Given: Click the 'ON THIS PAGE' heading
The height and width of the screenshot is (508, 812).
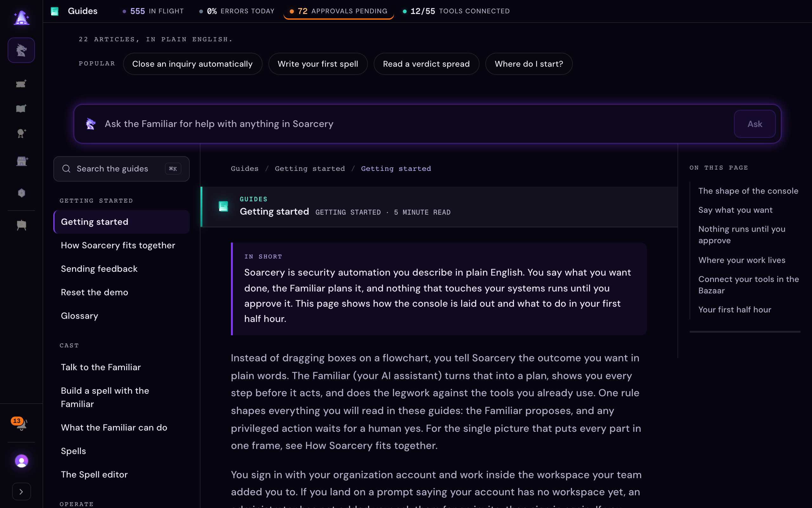Looking at the screenshot, I should pos(719,168).
